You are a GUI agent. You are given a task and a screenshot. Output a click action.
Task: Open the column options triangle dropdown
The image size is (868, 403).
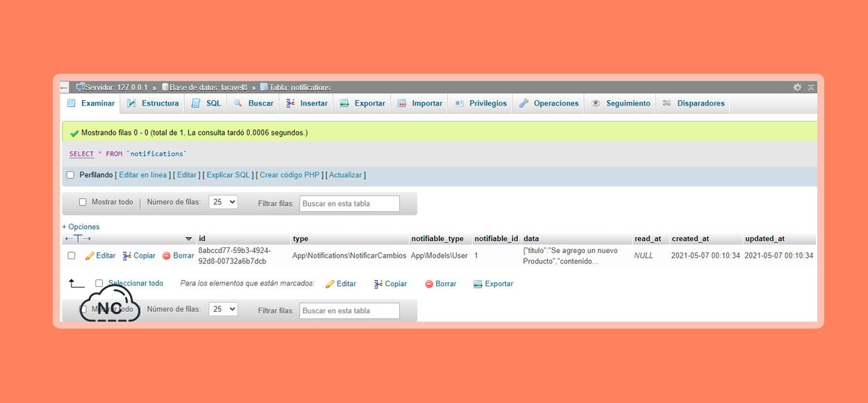189,239
